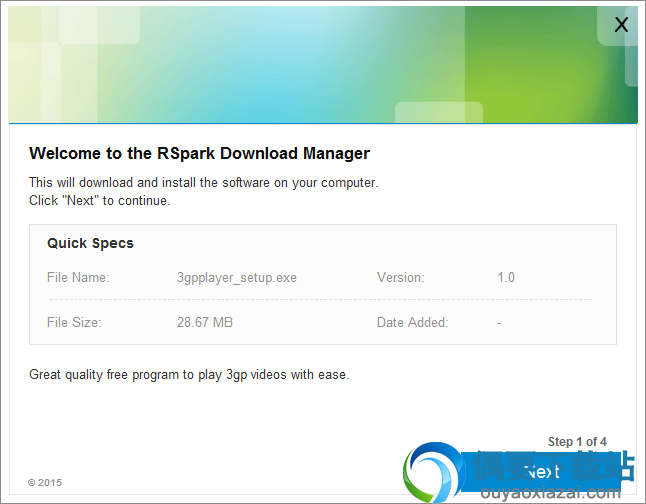Image resolution: width=646 pixels, height=504 pixels.
Task: Click the File Size: label
Action: pos(74,322)
